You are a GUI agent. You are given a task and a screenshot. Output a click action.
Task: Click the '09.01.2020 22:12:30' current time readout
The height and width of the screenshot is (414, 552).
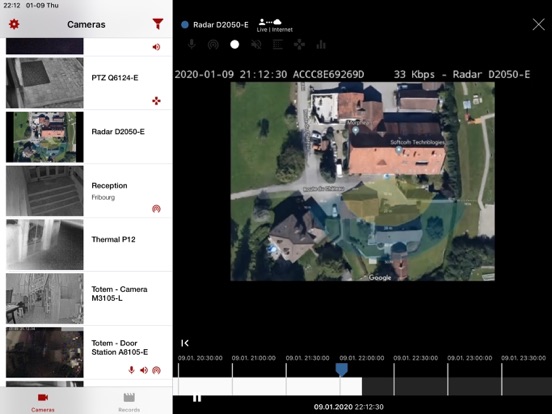(x=349, y=407)
